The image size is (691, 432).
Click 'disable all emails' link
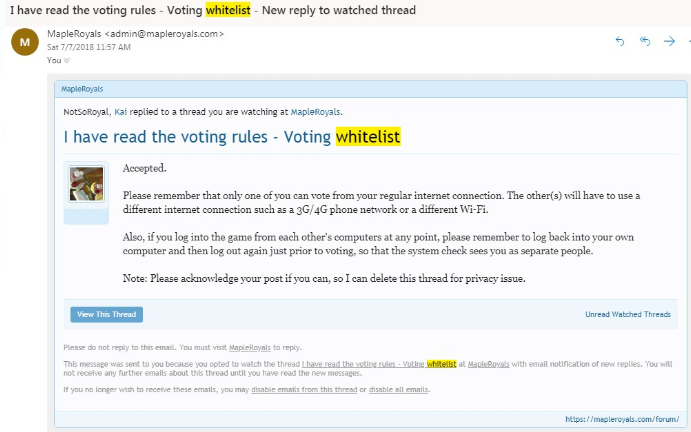pyautogui.click(x=398, y=390)
